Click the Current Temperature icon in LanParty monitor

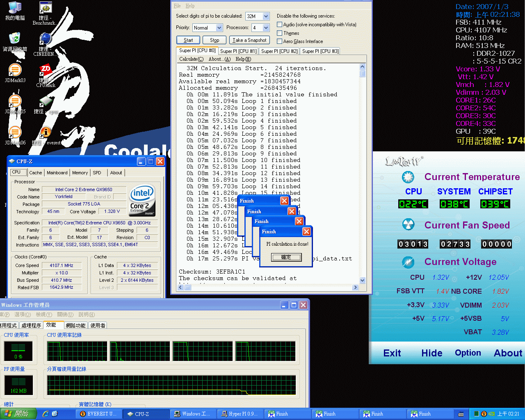[x=408, y=177]
